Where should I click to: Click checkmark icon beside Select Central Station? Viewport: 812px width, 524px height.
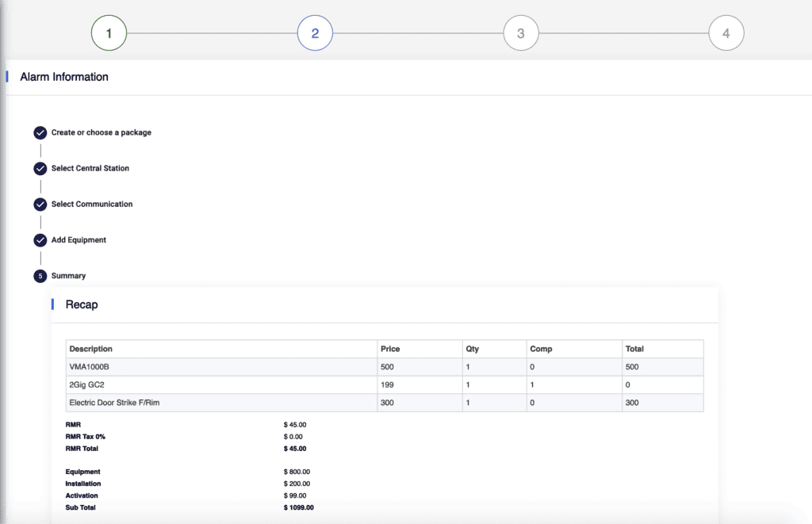[40, 169]
